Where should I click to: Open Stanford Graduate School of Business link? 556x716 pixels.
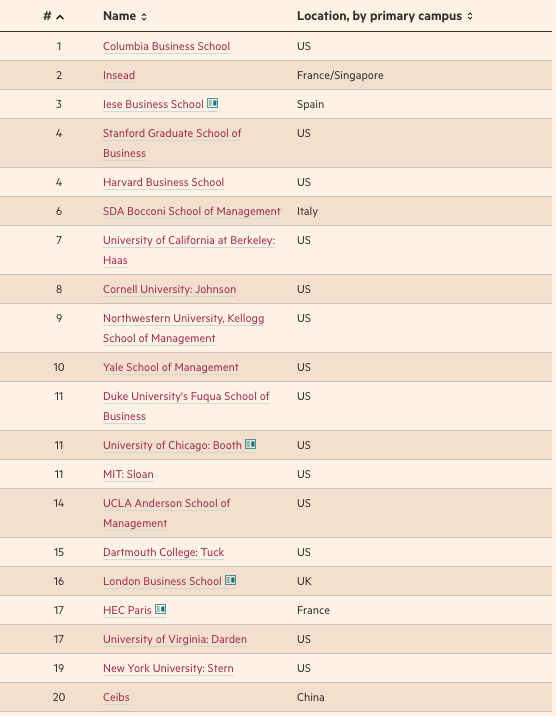(172, 143)
